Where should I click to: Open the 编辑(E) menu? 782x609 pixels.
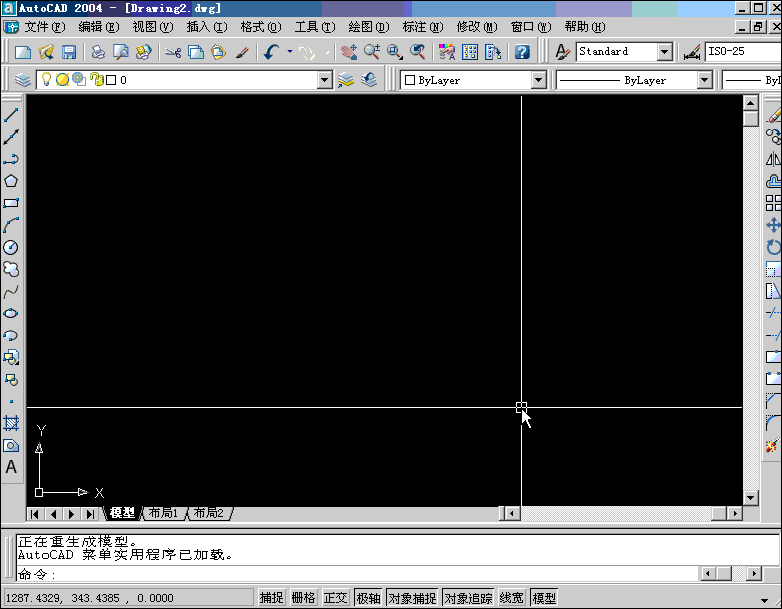99,27
